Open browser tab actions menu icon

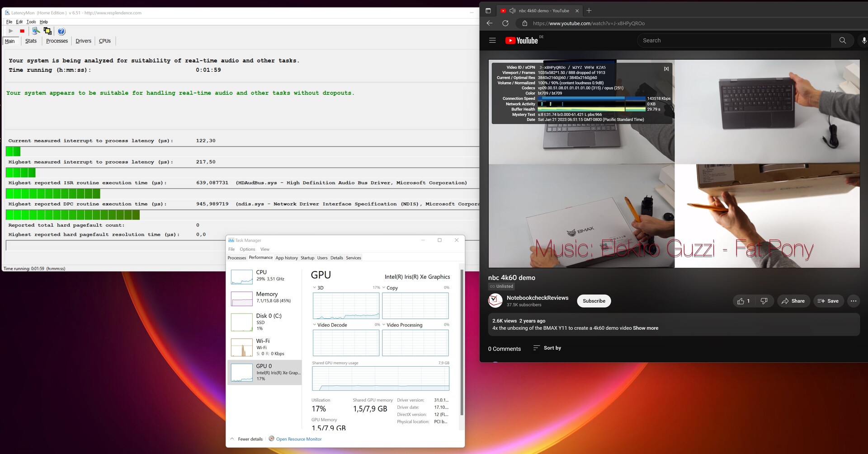pyautogui.click(x=488, y=11)
